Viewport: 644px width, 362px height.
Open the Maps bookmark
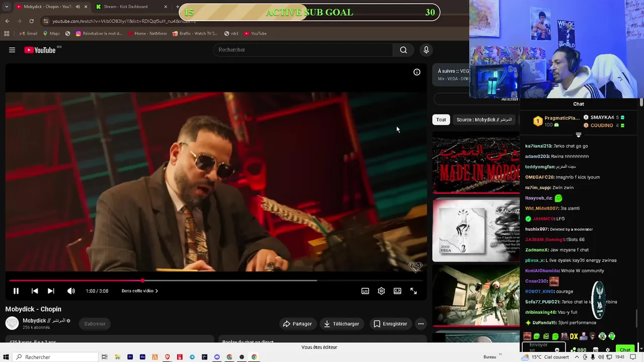tap(51, 34)
